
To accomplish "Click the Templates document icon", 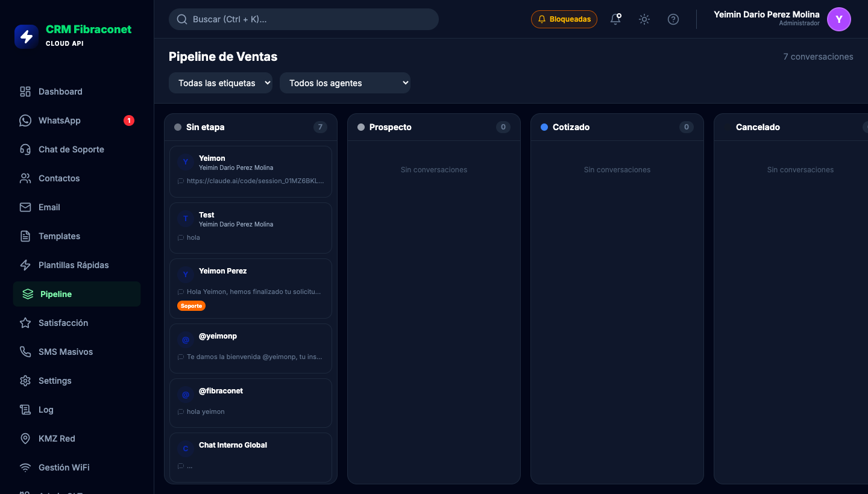I will [25, 236].
